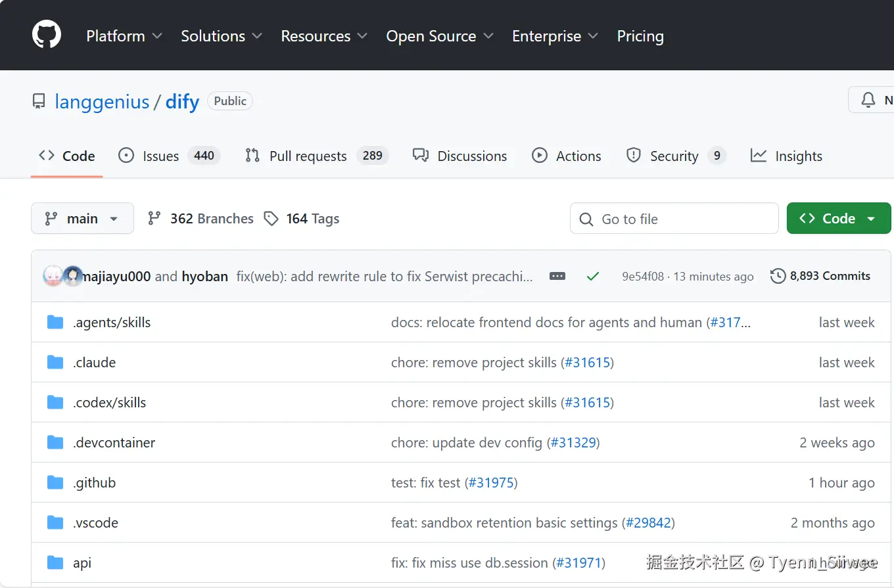The height and width of the screenshot is (588, 894).
Task: View the 362 Branches link
Action: (x=200, y=218)
